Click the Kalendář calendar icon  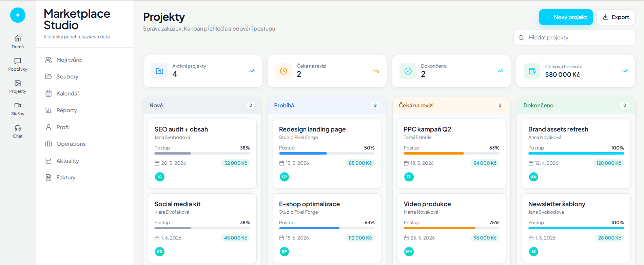point(48,93)
